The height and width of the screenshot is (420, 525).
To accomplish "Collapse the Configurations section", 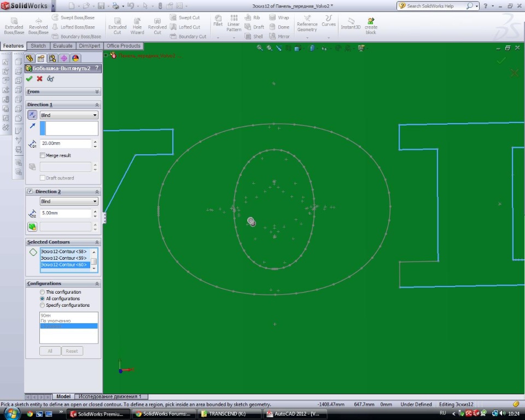I will coord(97,284).
